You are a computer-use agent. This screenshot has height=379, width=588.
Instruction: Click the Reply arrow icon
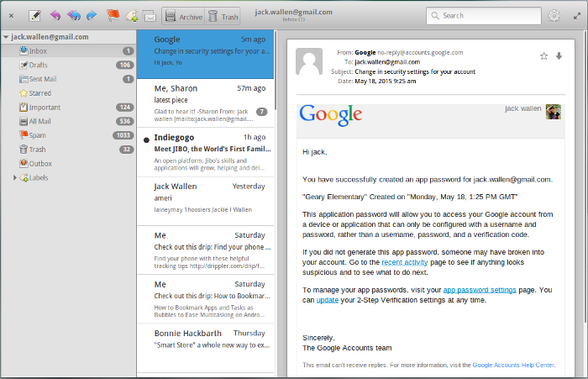coord(55,16)
